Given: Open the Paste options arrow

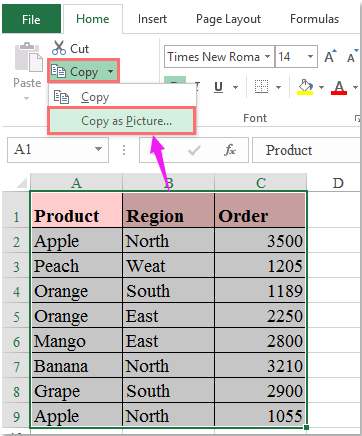Looking at the screenshot, I should (x=27, y=98).
